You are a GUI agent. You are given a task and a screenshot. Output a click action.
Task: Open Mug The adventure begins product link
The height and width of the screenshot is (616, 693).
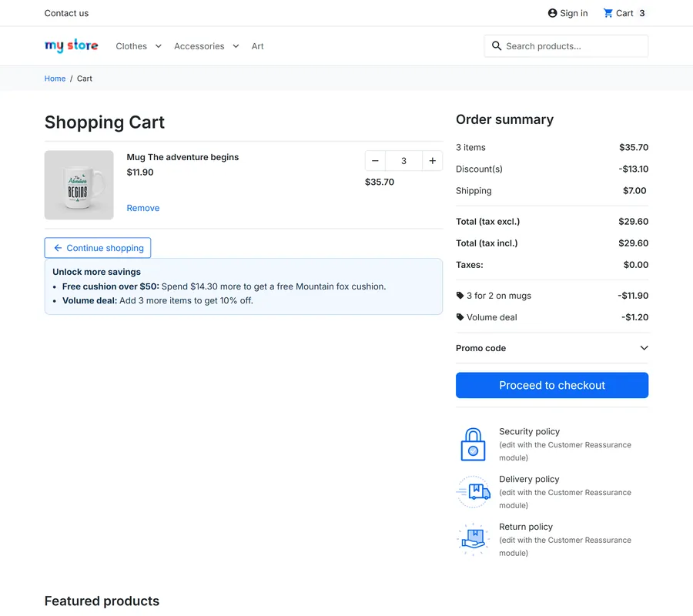tap(182, 157)
